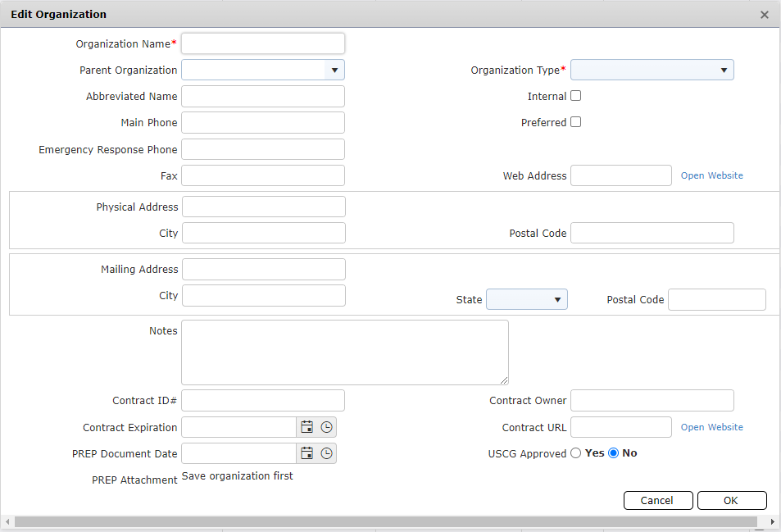The image size is (781, 532).
Task: Click the PREP Document Date field
Action: tap(238, 453)
